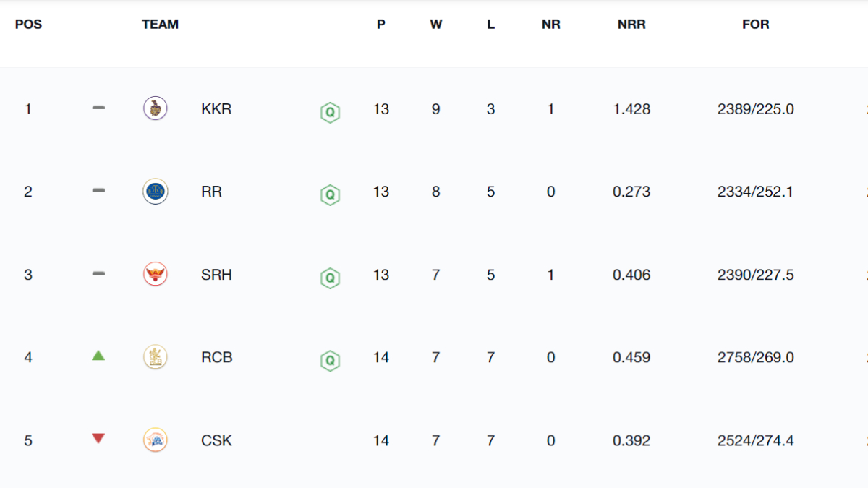Click RR's green qualified Q badge
868x488 pixels.
[x=330, y=194]
